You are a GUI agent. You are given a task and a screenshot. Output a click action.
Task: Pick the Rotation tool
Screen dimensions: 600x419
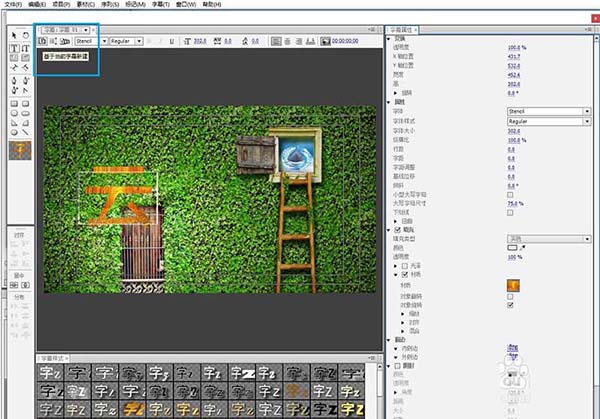(26, 35)
